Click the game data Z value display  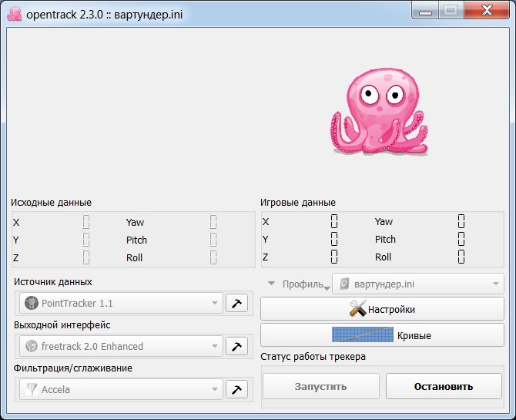tap(334, 257)
